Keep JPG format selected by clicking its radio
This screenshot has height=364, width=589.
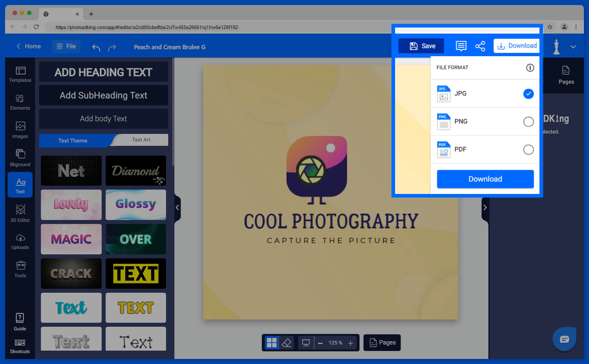click(x=529, y=94)
